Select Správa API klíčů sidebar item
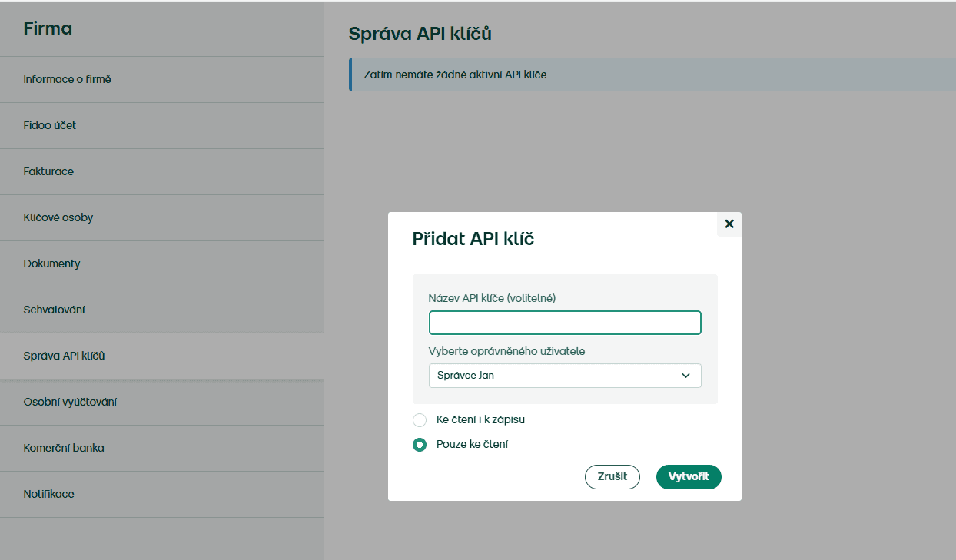Image resolution: width=956 pixels, height=560 pixels. [x=64, y=356]
